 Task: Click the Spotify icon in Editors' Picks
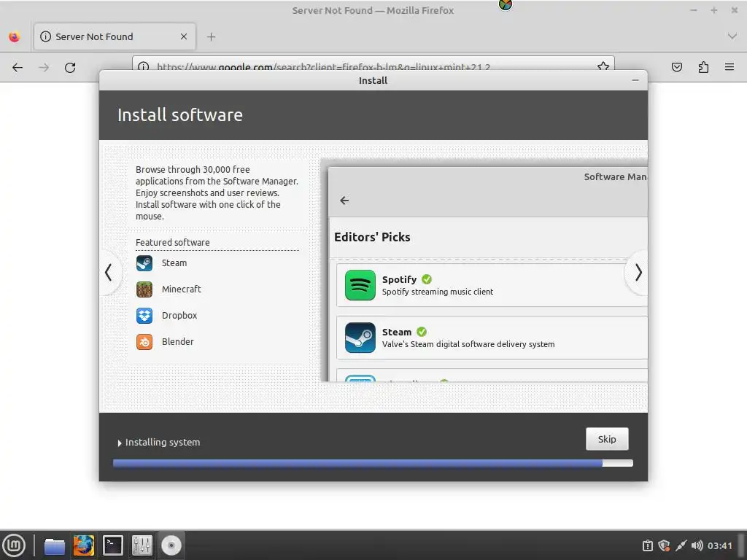[360, 285]
